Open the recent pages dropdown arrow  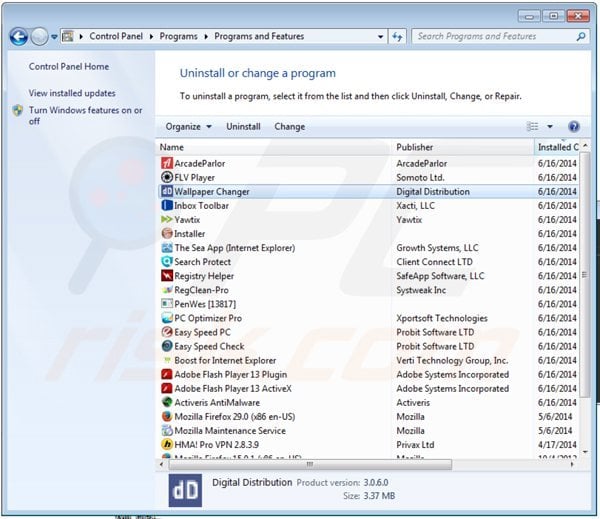54,37
